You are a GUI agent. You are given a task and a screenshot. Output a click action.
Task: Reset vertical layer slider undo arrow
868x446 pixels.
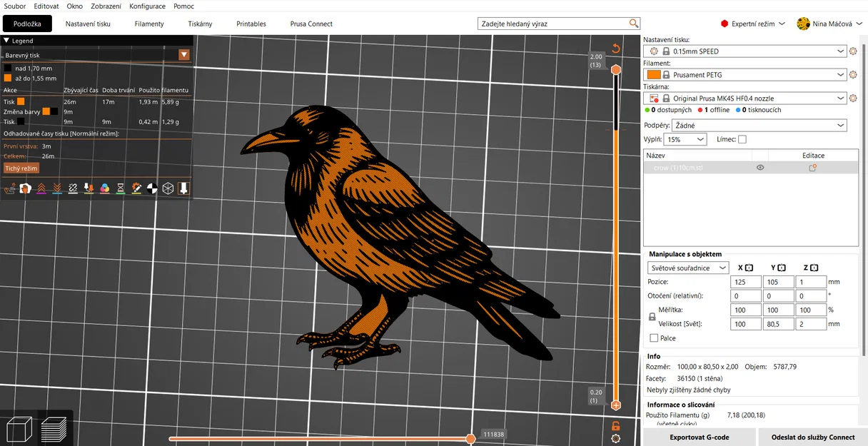click(x=615, y=49)
